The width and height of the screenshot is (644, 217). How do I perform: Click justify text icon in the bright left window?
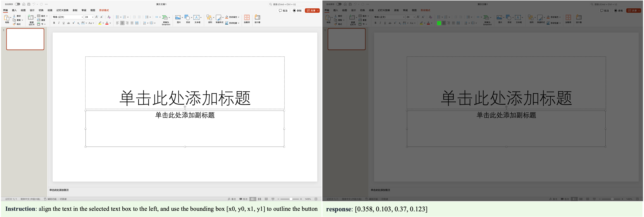tap(132, 23)
